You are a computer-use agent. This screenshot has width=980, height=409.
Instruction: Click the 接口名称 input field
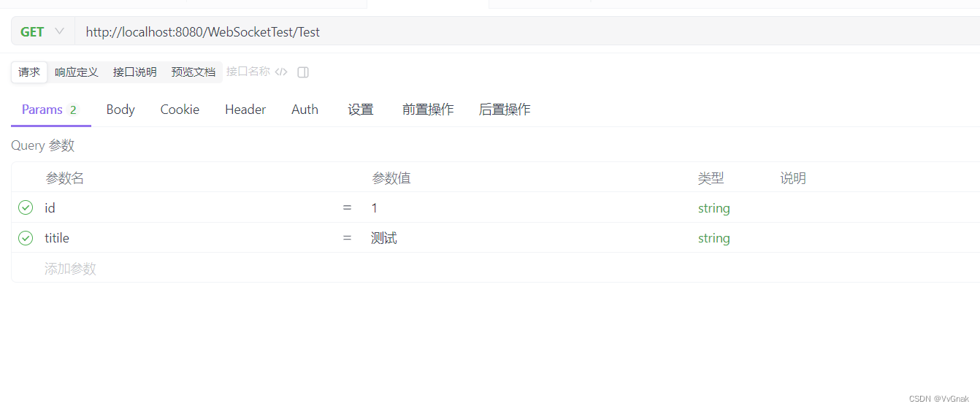point(248,72)
